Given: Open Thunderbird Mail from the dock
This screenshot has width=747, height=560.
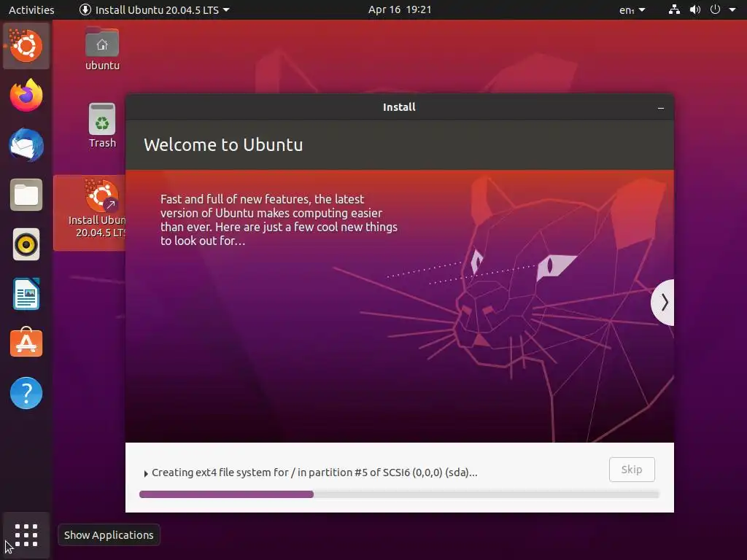Looking at the screenshot, I should pyautogui.click(x=26, y=145).
